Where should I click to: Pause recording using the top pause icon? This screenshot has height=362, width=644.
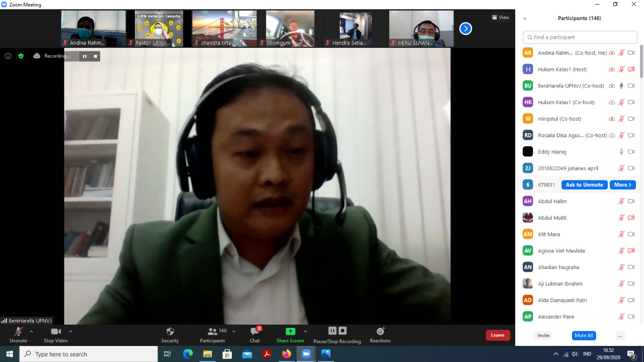click(x=85, y=56)
